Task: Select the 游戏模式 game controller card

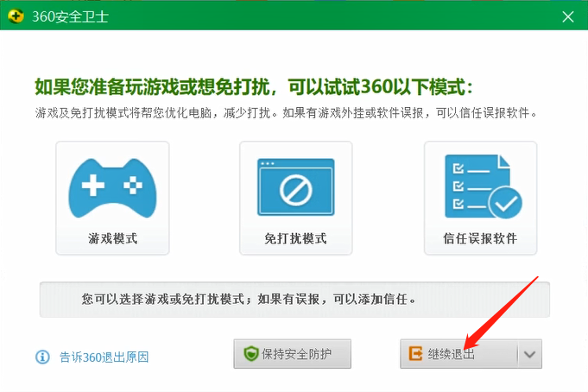Action: click(x=112, y=198)
